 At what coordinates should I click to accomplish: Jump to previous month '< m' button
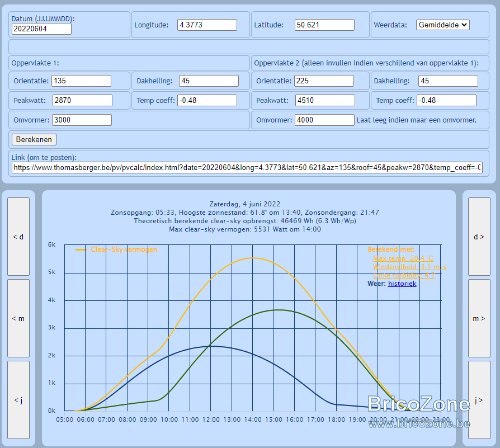(18, 318)
